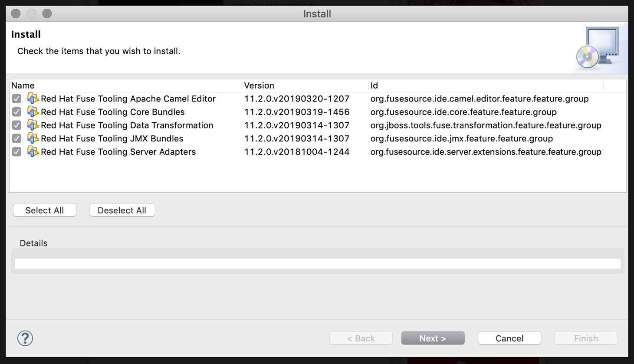Proceed with the Next button
Screen dimensions: 634x364
point(433,338)
